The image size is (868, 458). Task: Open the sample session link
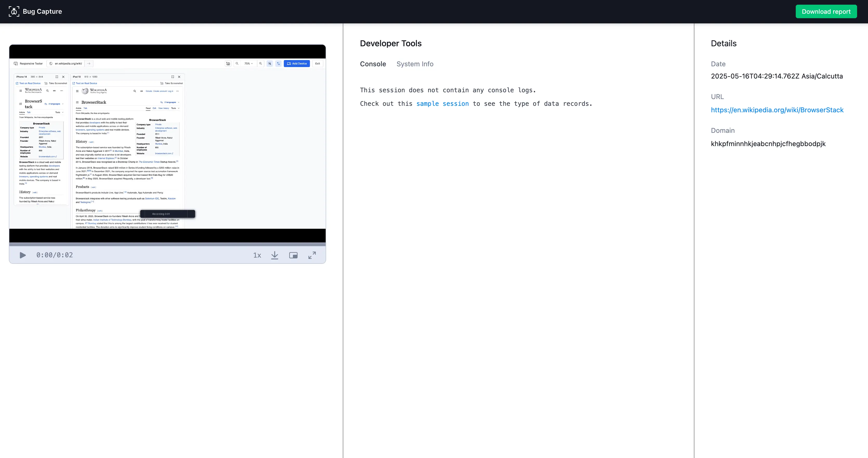(442, 104)
